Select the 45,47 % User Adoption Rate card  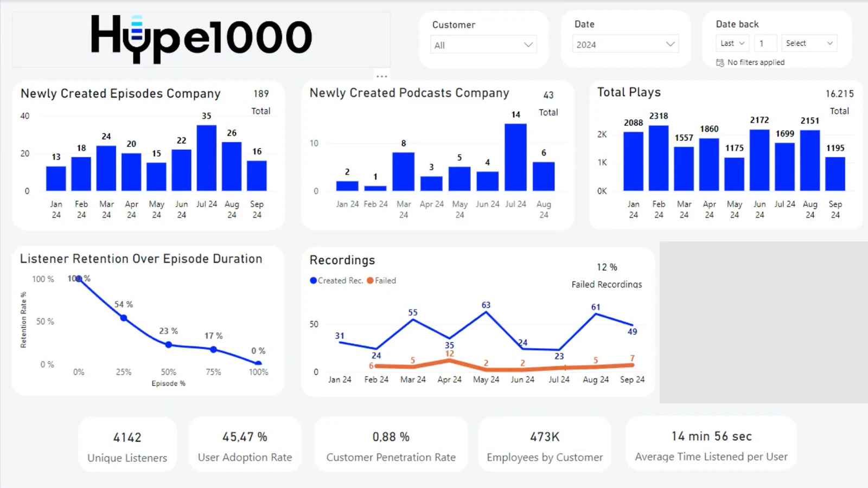click(x=245, y=445)
